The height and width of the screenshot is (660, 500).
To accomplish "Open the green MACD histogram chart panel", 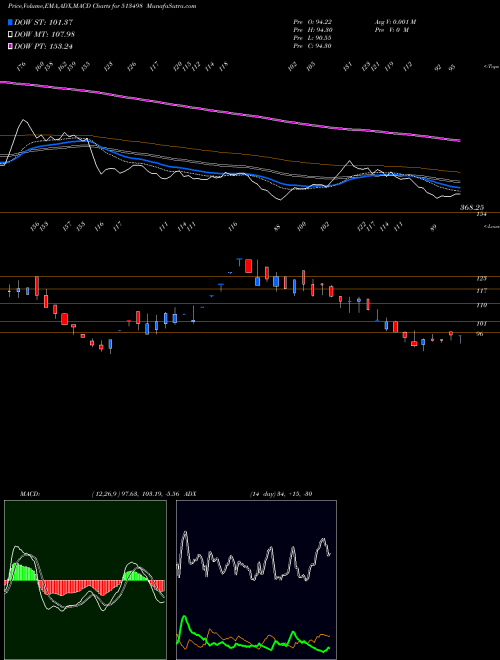I will pyautogui.click(x=85, y=580).
